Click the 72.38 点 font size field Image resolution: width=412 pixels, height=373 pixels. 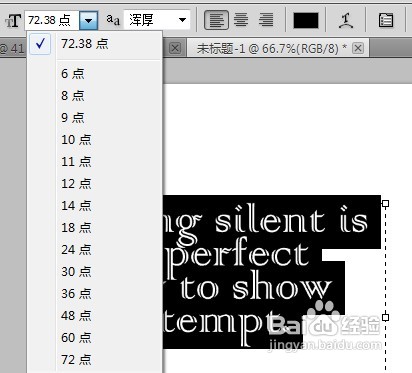52,20
